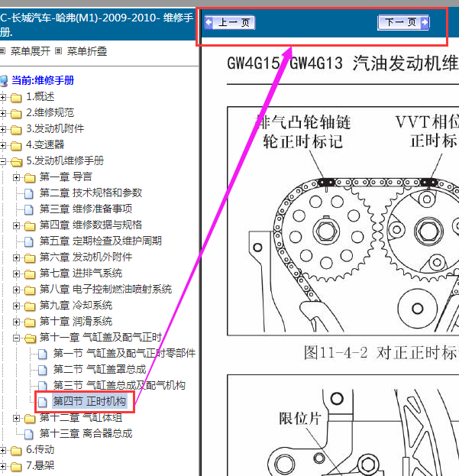Expand the 3.发动机附件 tree node
This screenshot has width=459, height=476.
pos(3,130)
